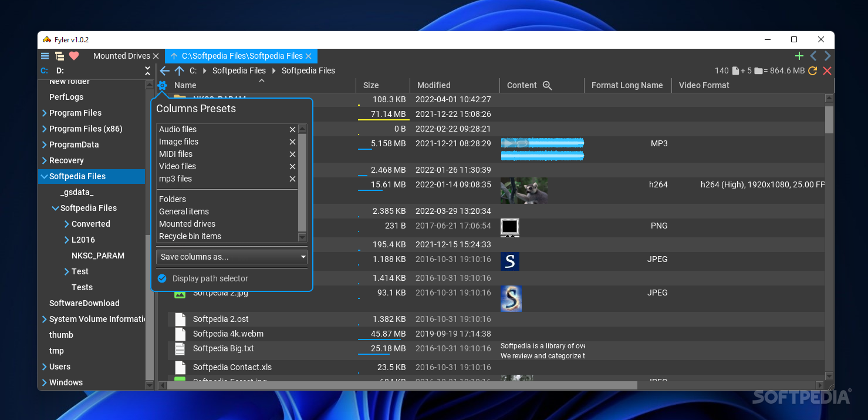Expand the Program Files (x86) folder
This screenshot has height=420, width=868.
(45, 129)
